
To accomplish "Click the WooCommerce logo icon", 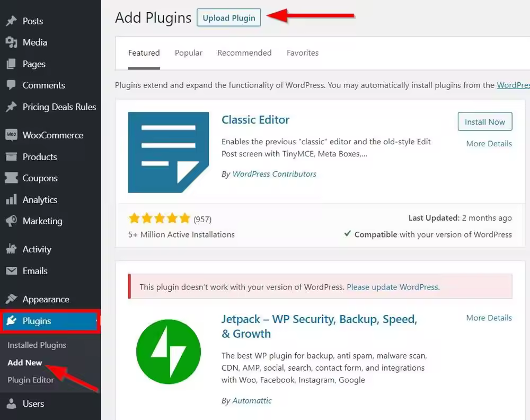I will 11,135.
